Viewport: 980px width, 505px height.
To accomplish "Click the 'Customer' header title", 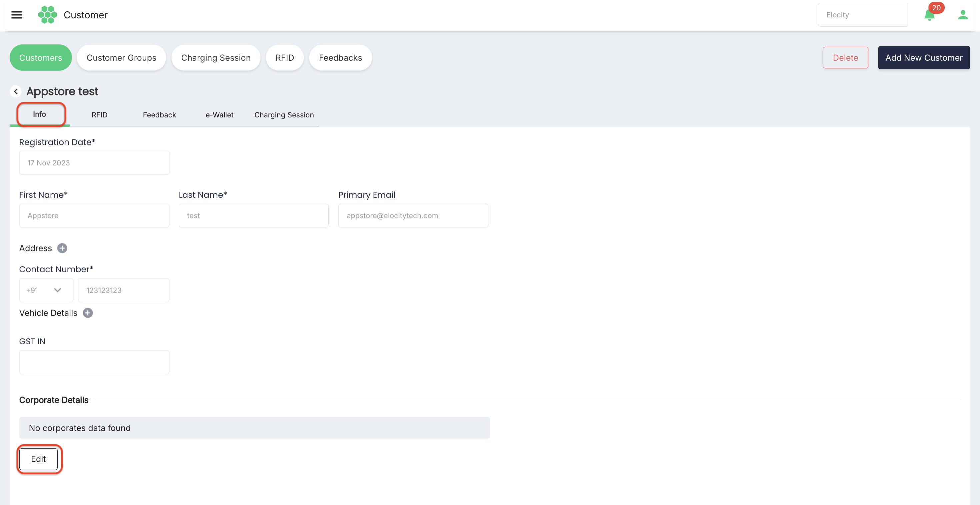I will pos(86,15).
